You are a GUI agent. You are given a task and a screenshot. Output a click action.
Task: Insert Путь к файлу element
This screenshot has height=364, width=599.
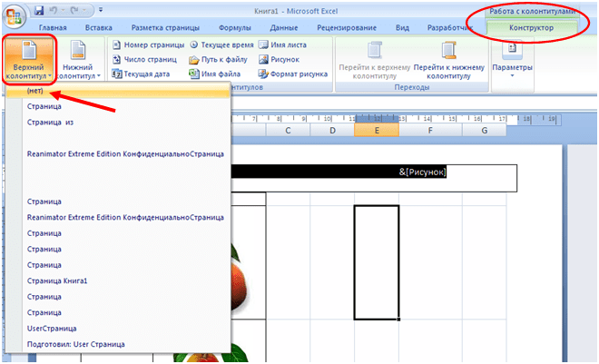tap(219, 59)
